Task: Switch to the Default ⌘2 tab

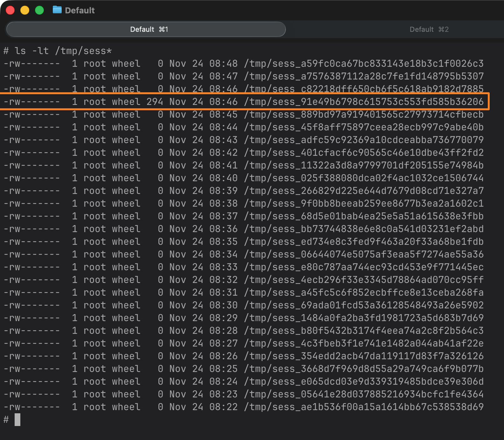Action: click(x=429, y=30)
